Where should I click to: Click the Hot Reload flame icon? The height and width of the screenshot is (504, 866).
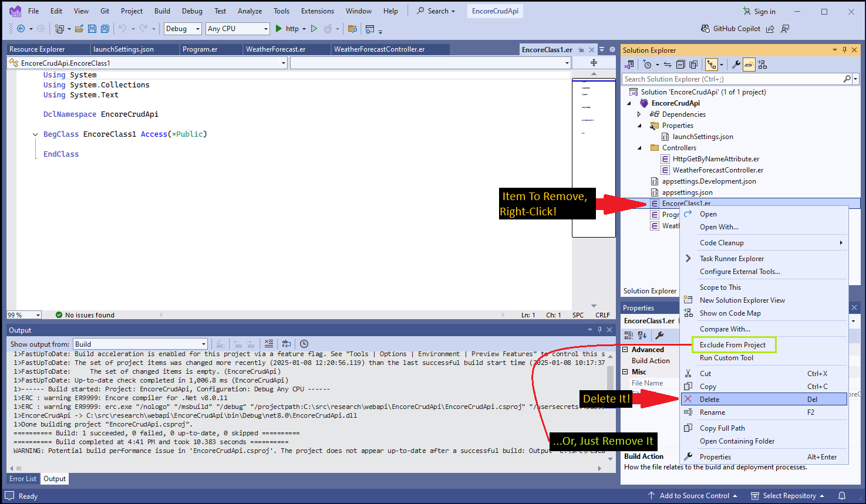tap(328, 29)
